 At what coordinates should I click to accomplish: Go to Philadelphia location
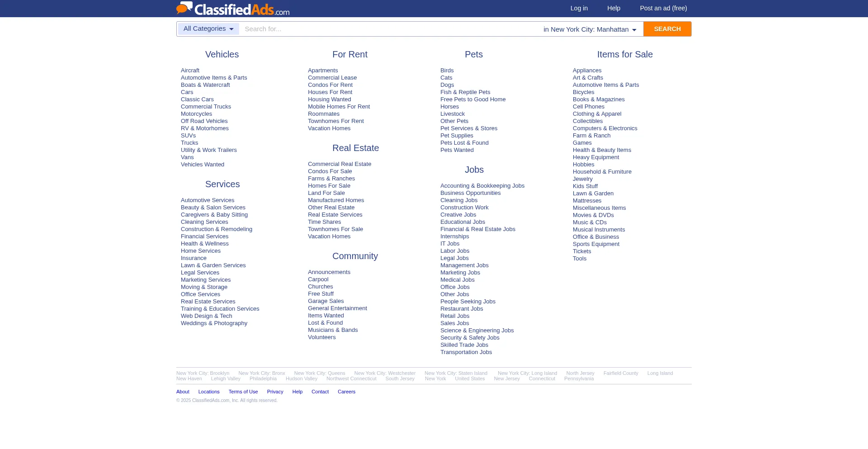pyautogui.click(x=263, y=379)
